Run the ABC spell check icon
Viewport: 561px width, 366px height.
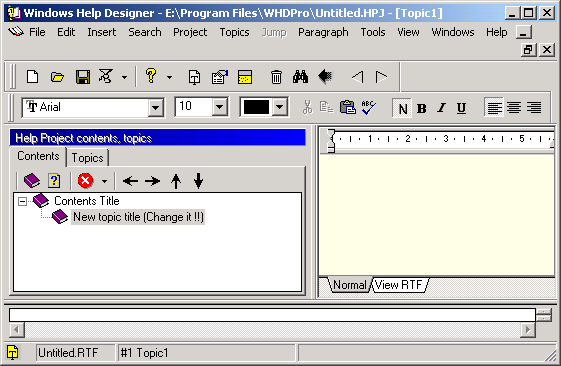(369, 107)
